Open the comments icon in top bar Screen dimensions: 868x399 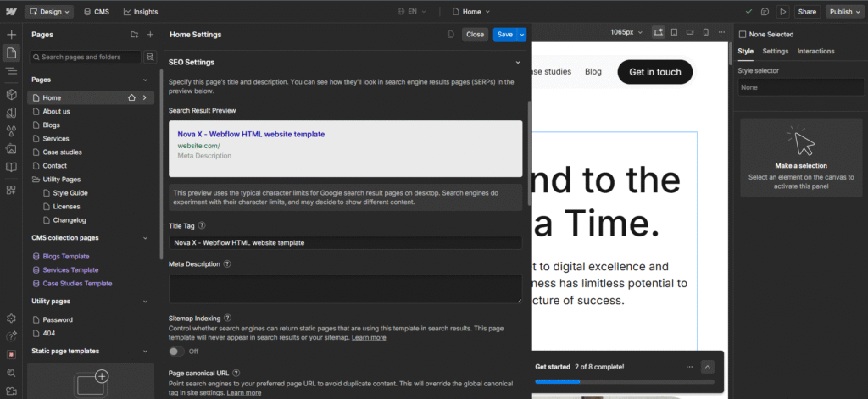765,12
